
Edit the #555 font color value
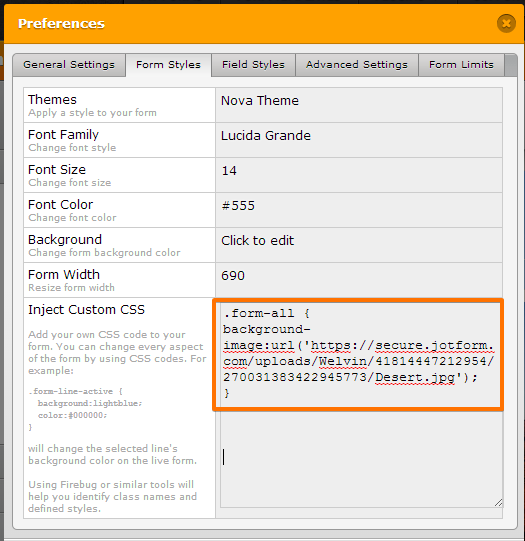coord(359,210)
